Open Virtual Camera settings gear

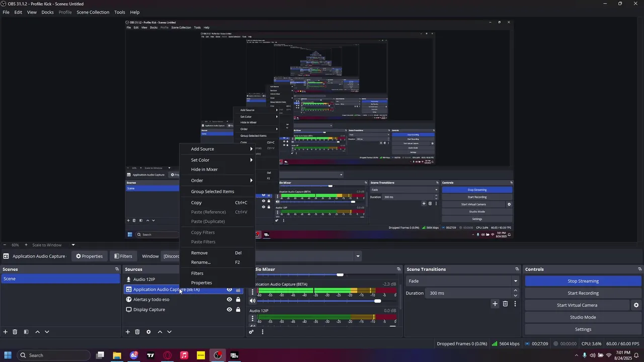click(x=636, y=305)
